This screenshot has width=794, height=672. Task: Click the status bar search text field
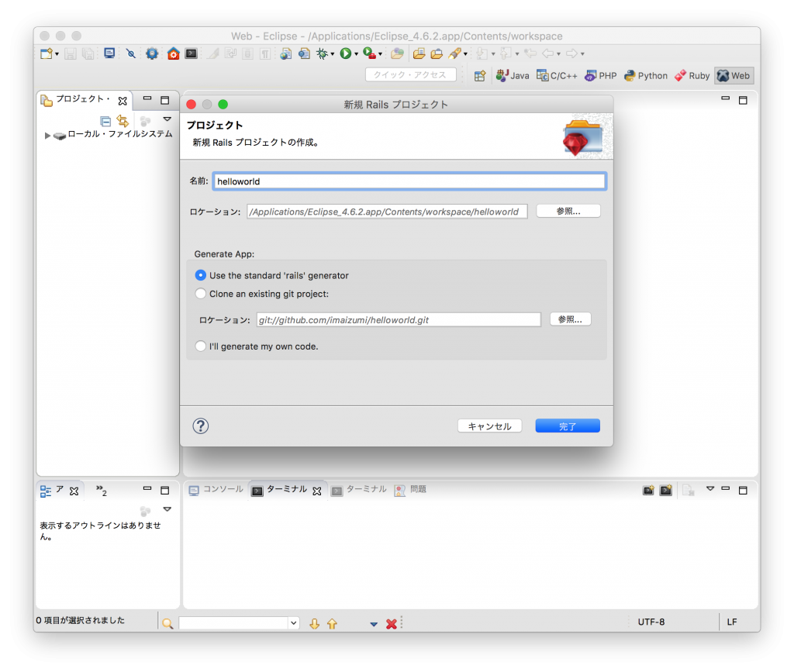pos(234,623)
